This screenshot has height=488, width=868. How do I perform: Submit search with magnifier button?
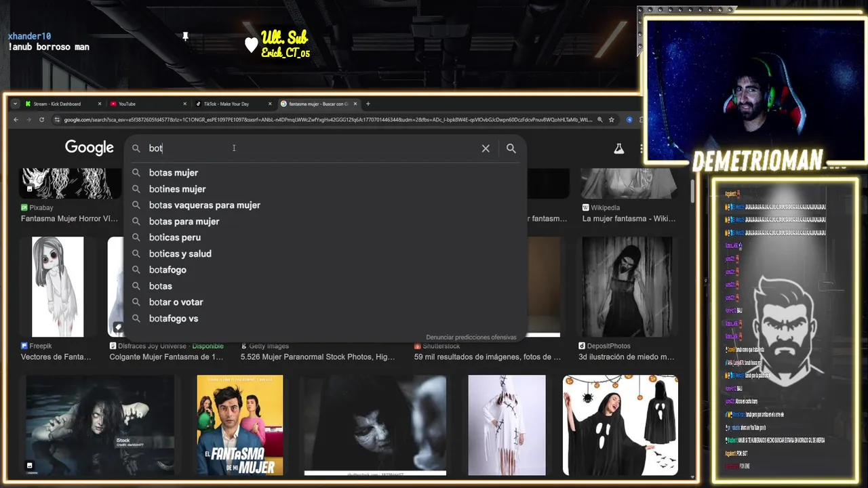coord(511,148)
